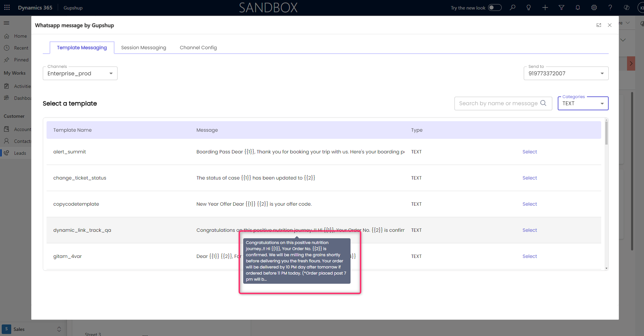Viewport: 644px width, 336px height.
Task: Click the Contacts icon in sidebar
Action: [6, 141]
